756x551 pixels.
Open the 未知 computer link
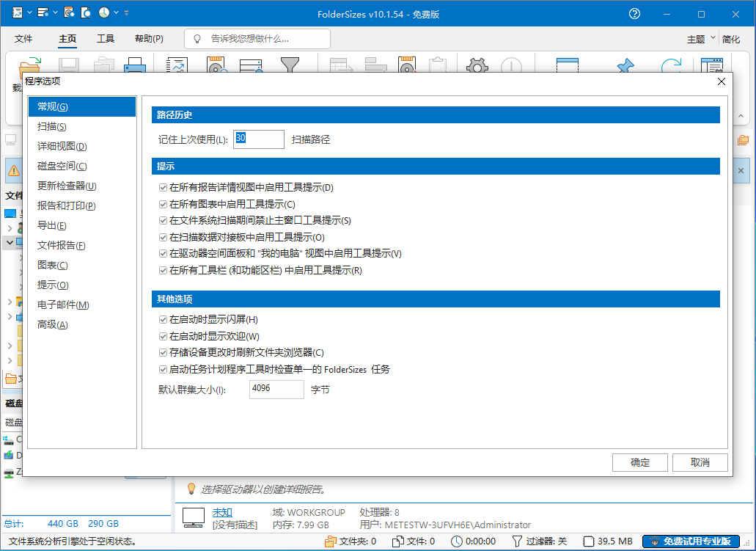[x=222, y=512]
